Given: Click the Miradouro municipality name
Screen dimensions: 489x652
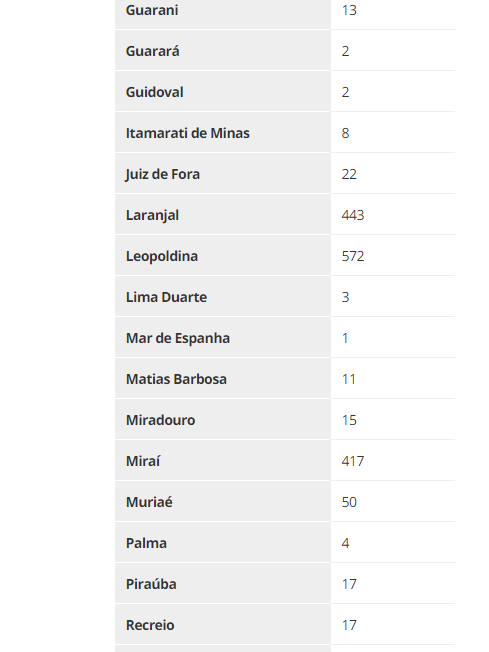Looking at the screenshot, I should click(x=160, y=420).
